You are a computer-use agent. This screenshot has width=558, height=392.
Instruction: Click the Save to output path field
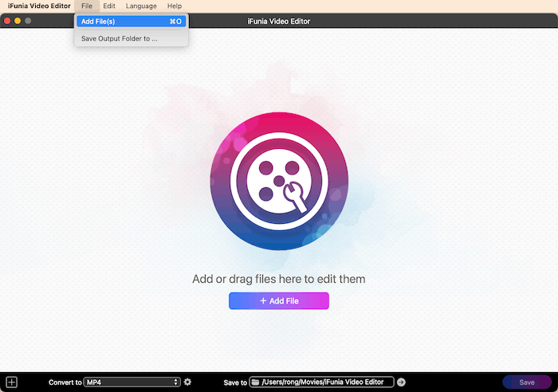(327, 382)
